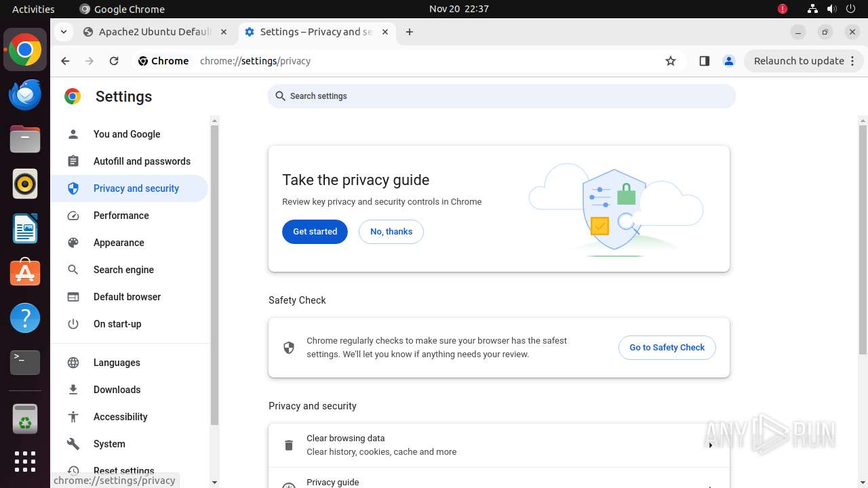The height and width of the screenshot is (488, 868).
Task: Click the You and Google person icon
Action: 73,134
